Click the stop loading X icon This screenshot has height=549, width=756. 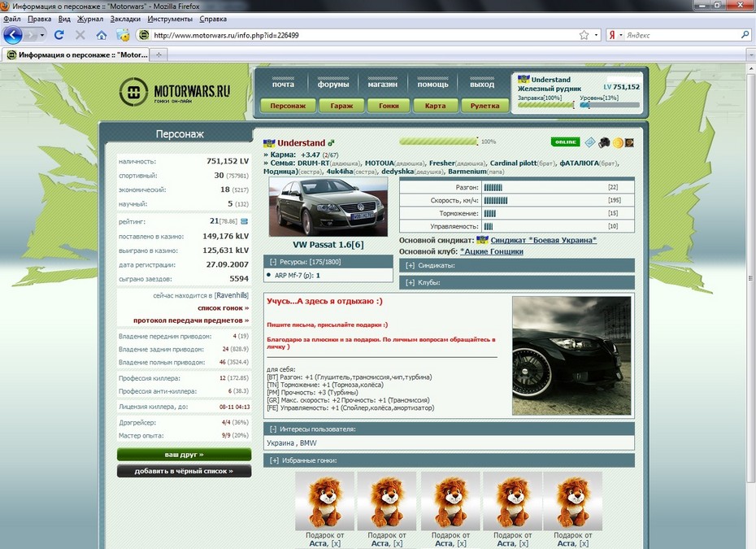coord(80,35)
